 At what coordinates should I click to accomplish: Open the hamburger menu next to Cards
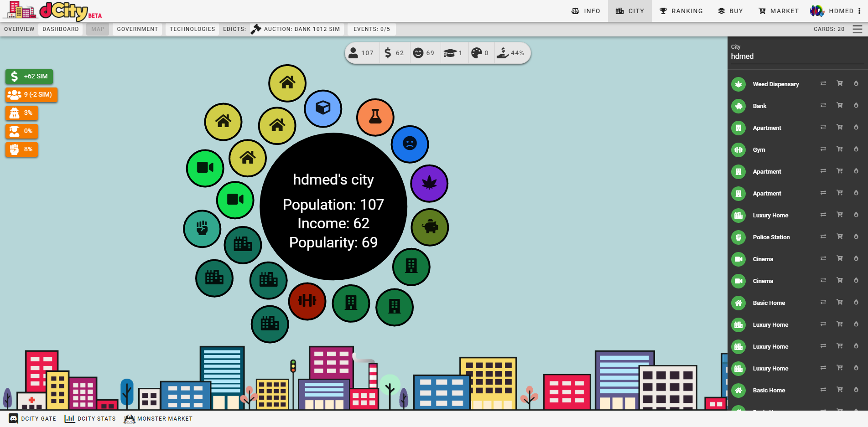(x=858, y=29)
